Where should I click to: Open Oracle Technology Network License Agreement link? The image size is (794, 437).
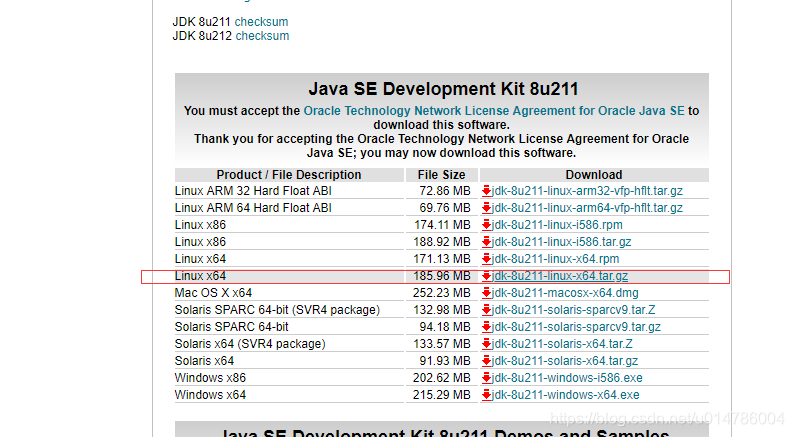point(494,111)
